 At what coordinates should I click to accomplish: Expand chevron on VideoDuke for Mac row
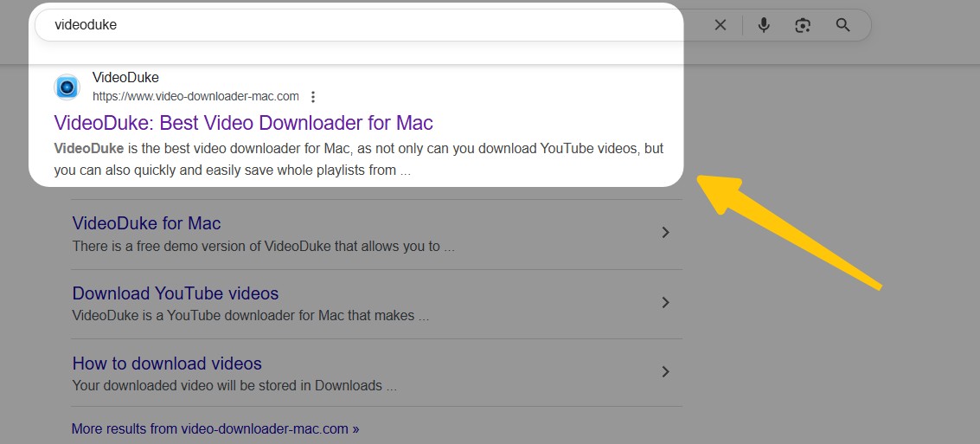click(666, 233)
